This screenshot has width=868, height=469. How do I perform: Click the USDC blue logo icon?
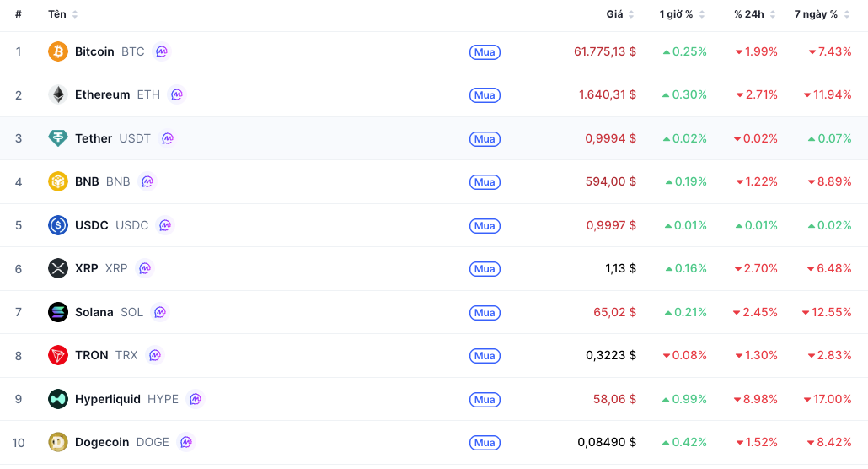click(x=58, y=225)
